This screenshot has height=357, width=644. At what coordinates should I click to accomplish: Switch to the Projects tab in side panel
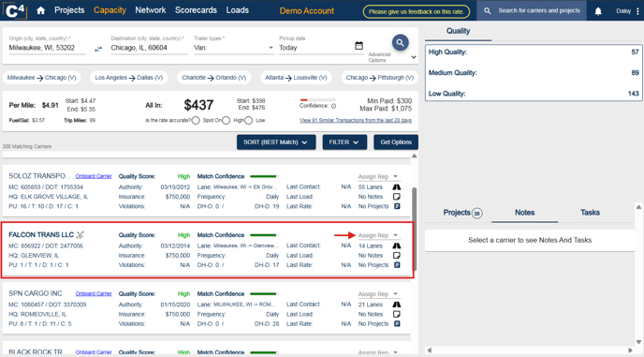(462, 213)
